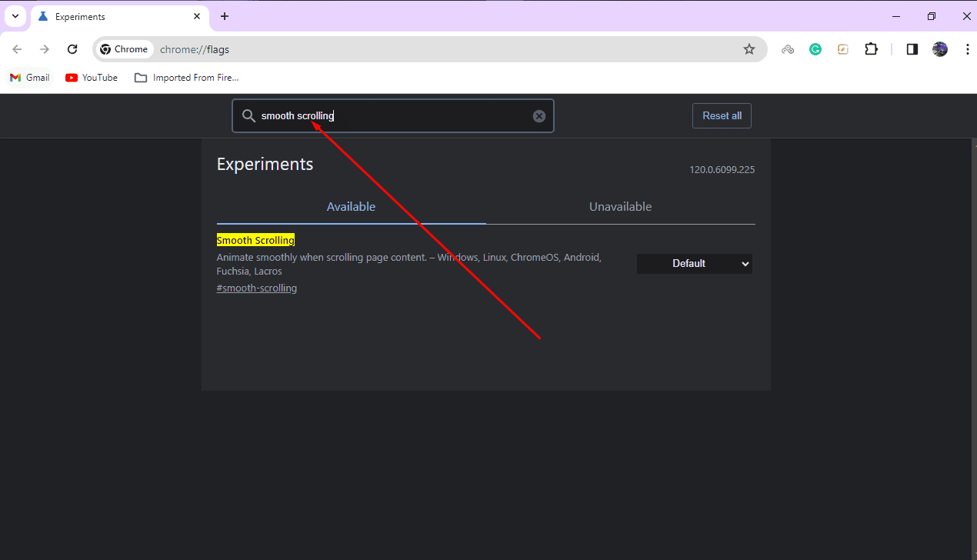The height and width of the screenshot is (560, 977).
Task: Click the search magnifier inside the flags search box
Action: pos(248,115)
